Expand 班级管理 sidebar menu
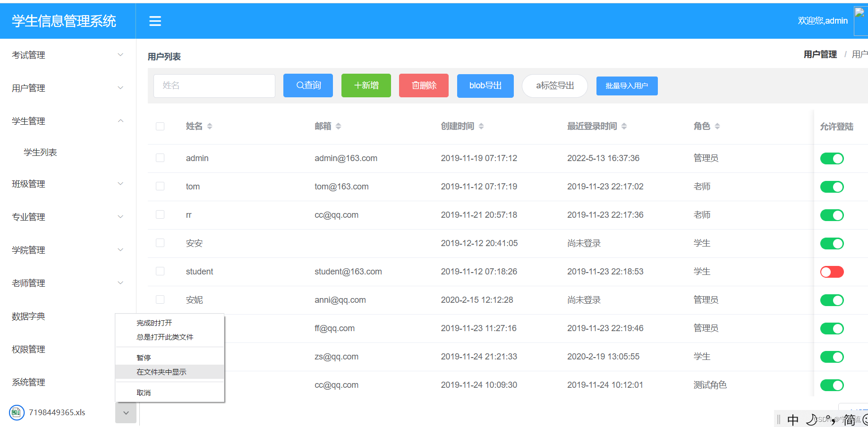The height and width of the screenshot is (427, 868). (x=68, y=184)
